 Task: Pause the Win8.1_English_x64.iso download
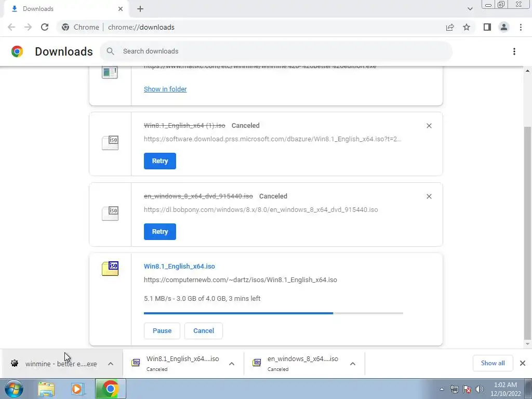pyautogui.click(x=162, y=331)
